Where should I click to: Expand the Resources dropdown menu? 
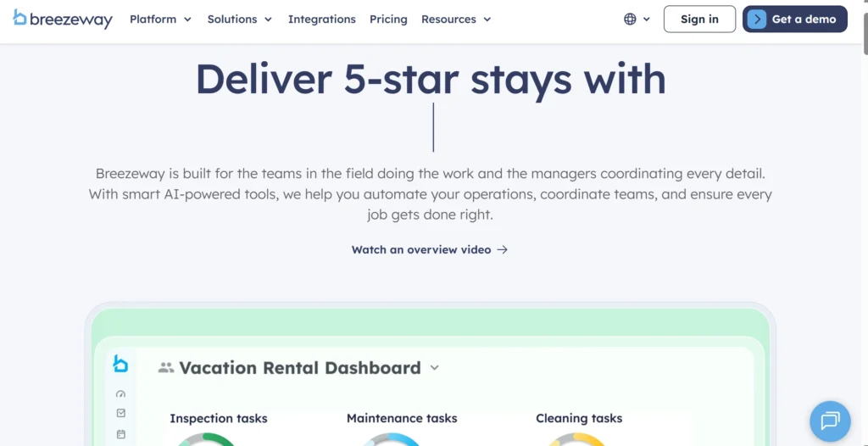pyautogui.click(x=456, y=19)
